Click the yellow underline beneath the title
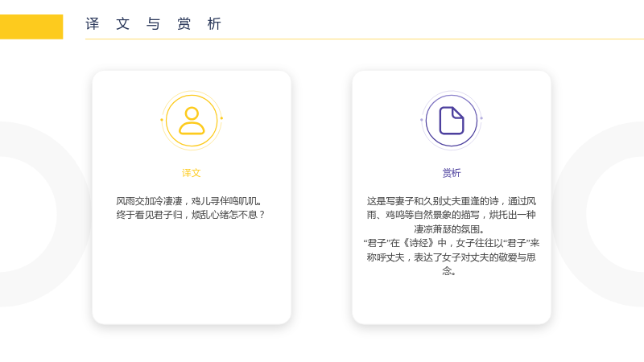644x362 pixels. pyautogui.click(x=365, y=39)
